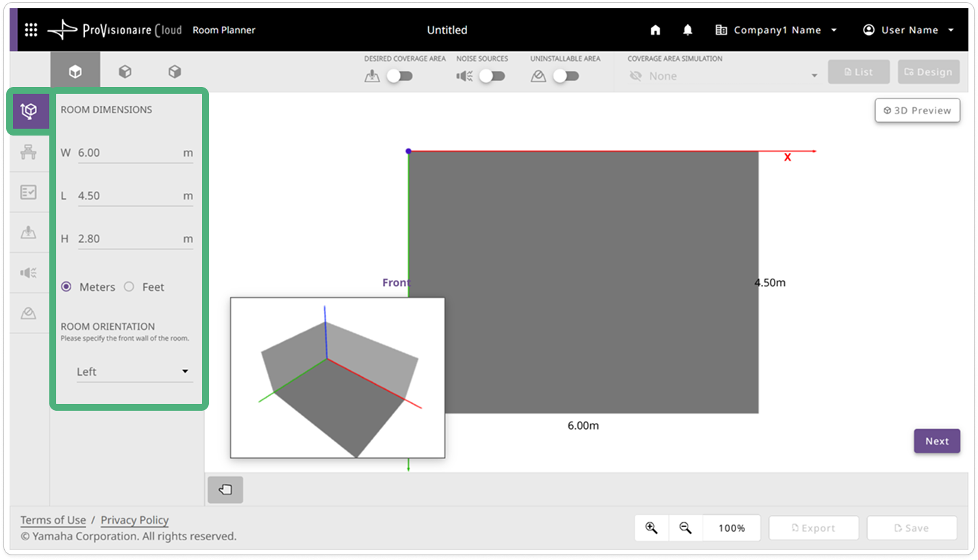978x560 pixels.
Task: Click the 3D room thumbnail preview
Action: coord(338,377)
